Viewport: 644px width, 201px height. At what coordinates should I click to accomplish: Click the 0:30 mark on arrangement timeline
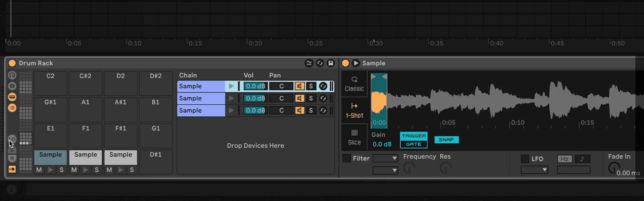(x=376, y=43)
